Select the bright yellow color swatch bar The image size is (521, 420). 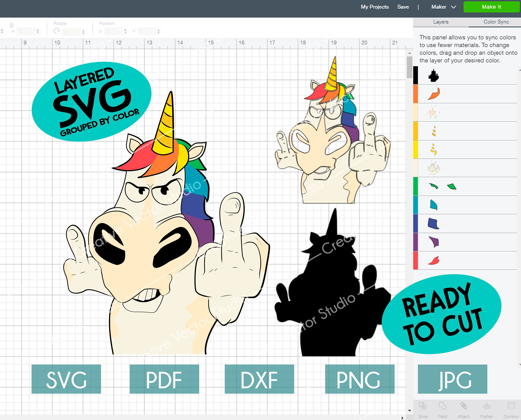[416, 149]
